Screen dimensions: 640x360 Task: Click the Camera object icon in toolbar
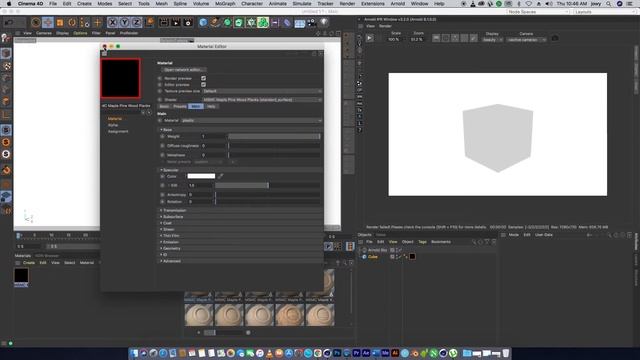pos(311,23)
